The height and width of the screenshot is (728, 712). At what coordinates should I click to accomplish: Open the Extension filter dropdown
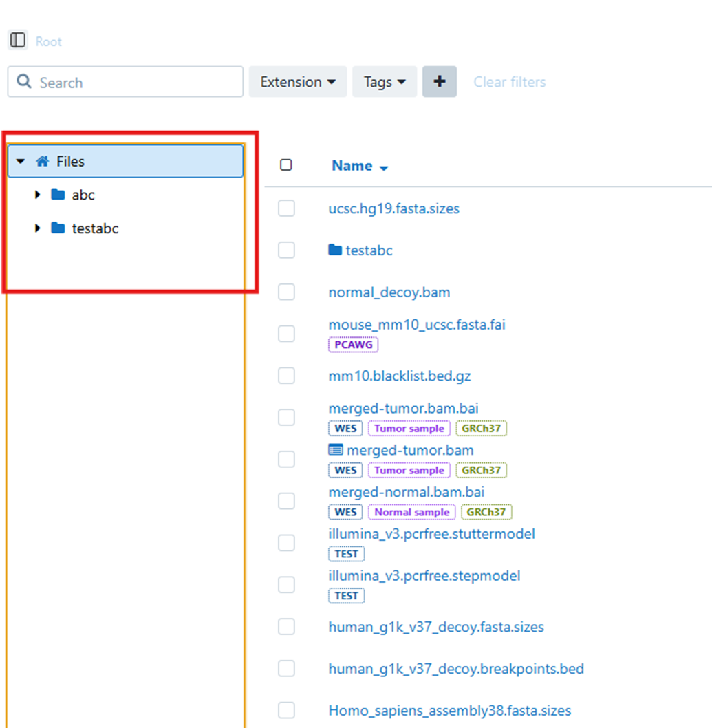tap(297, 82)
